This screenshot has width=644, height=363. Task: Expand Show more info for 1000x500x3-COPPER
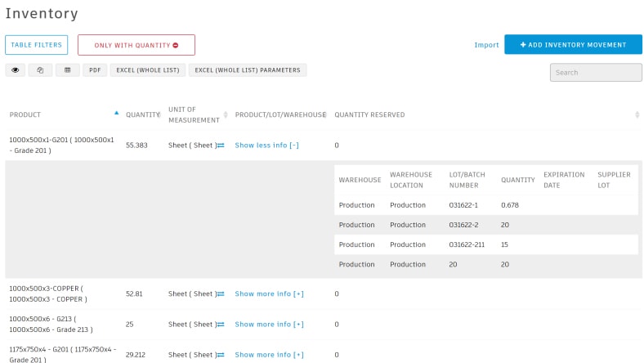point(269,294)
